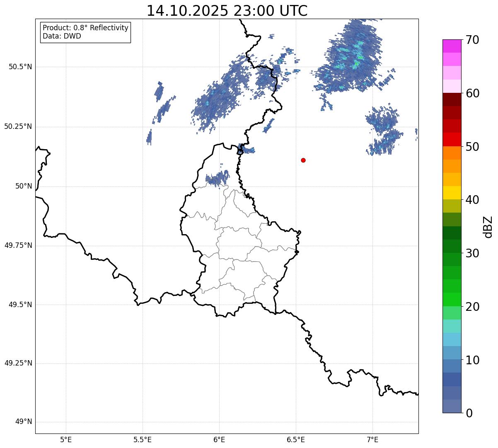Screen dimensions: 498x448
Task: Click the red location marker dot
Action: coord(303,160)
